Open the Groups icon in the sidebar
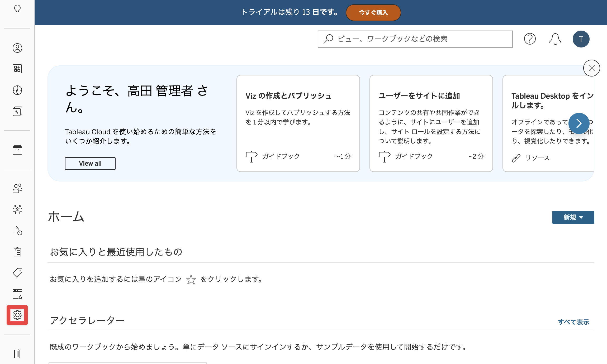607x364 pixels. (17, 209)
